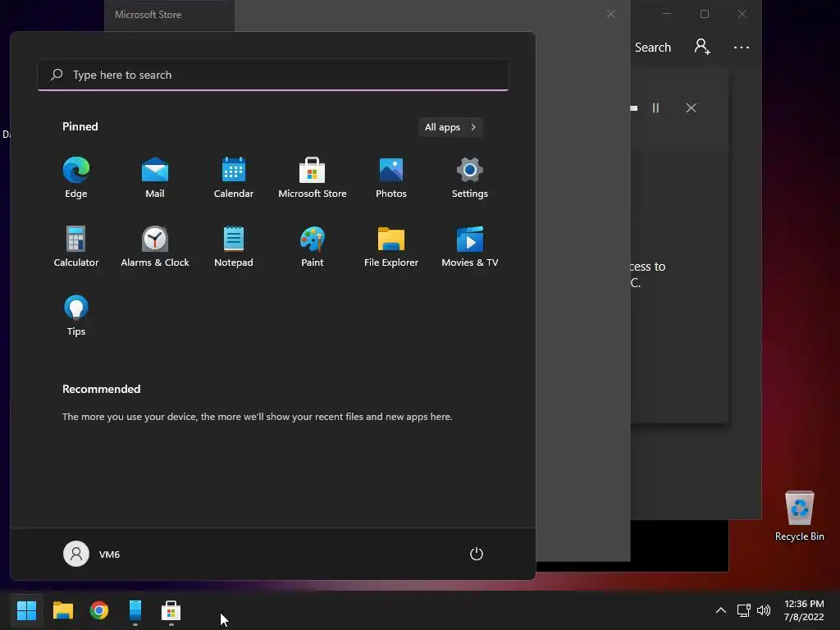The image size is (840, 630).
Task: Select the Recycle Bin desktop icon
Action: pyautogui.click(x=799, y=516)
